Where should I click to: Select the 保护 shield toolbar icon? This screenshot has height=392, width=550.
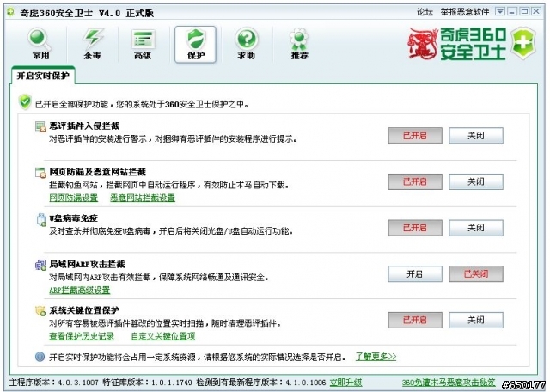pos(195,44)
